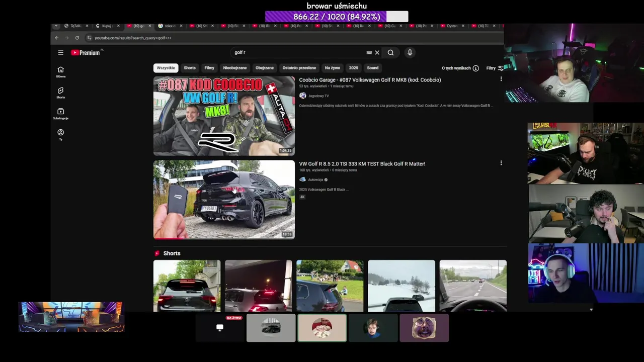
Task: Select the Nieobejrzane filter chip
Action: click(x=235, y=68)
